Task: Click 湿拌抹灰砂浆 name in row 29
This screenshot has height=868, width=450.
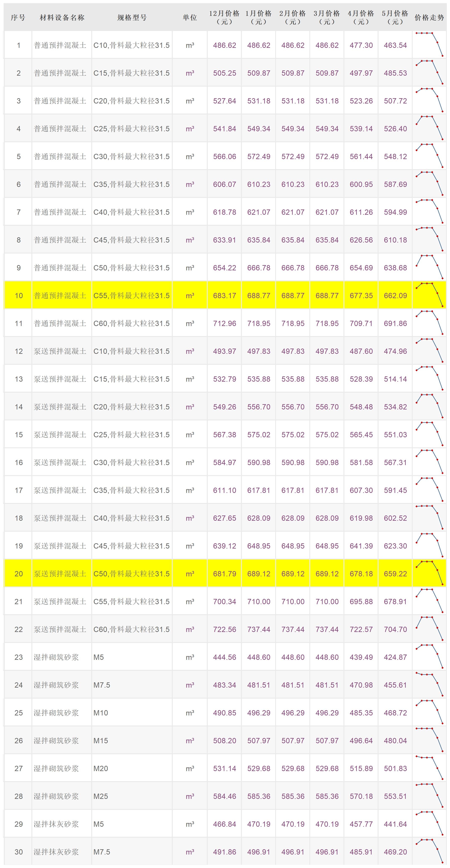Action: coord(56,824)
